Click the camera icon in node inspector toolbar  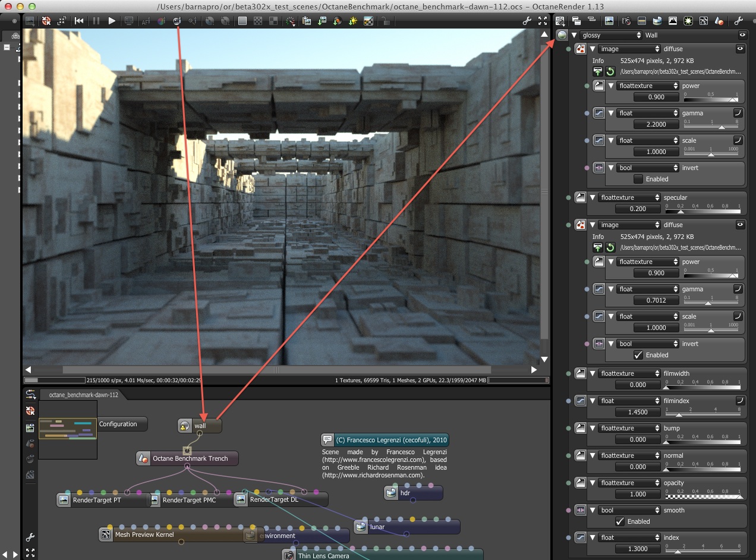coord(626,21)
